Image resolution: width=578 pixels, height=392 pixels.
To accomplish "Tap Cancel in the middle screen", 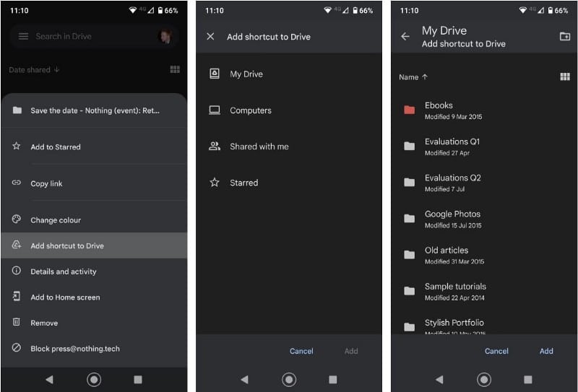I will [301, 351].
